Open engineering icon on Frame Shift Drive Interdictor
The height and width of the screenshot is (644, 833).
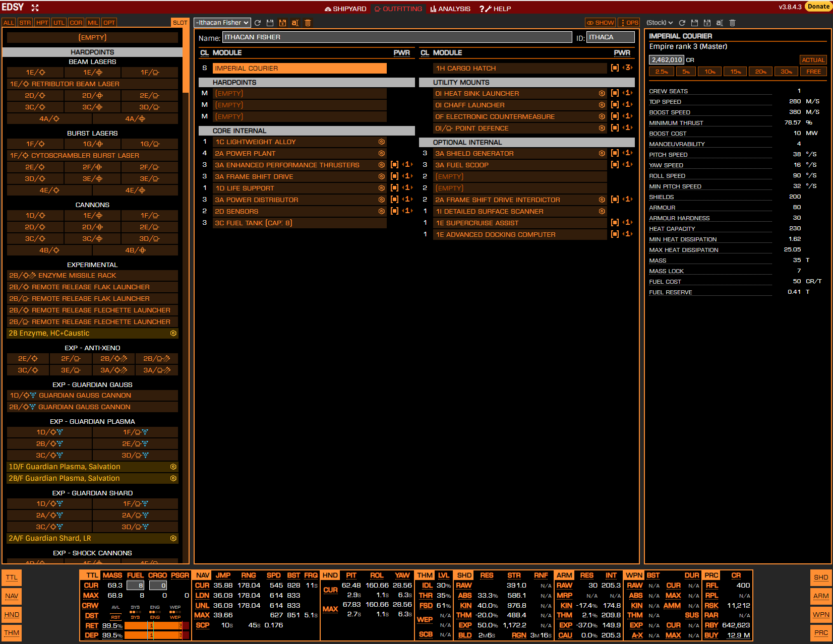coord(602,200)
